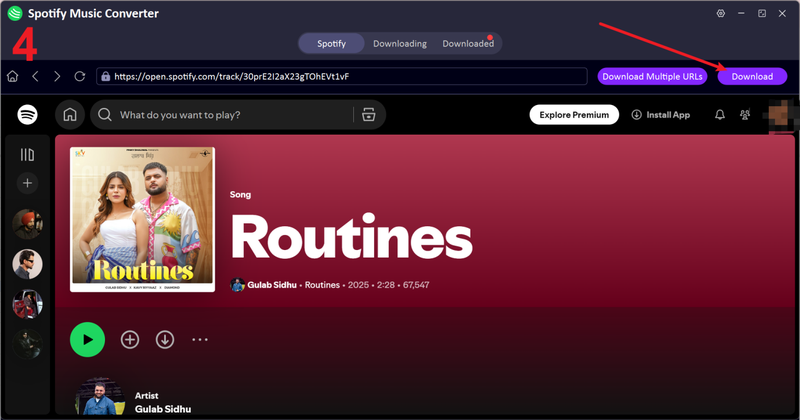Go to browser home page icon
The image size is (800, 420).
[x=13, y=76]
